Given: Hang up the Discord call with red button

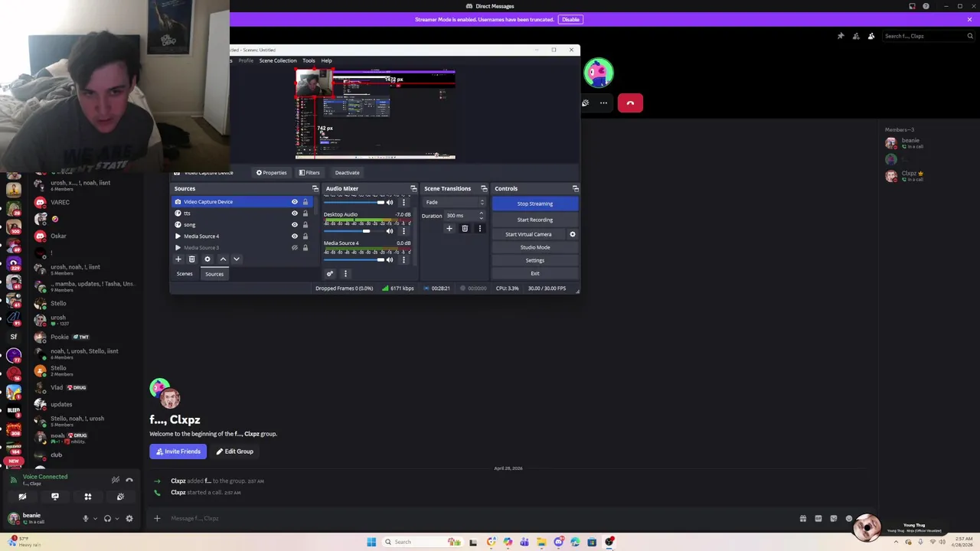Looking at the screenshot, I should point(630,103).
